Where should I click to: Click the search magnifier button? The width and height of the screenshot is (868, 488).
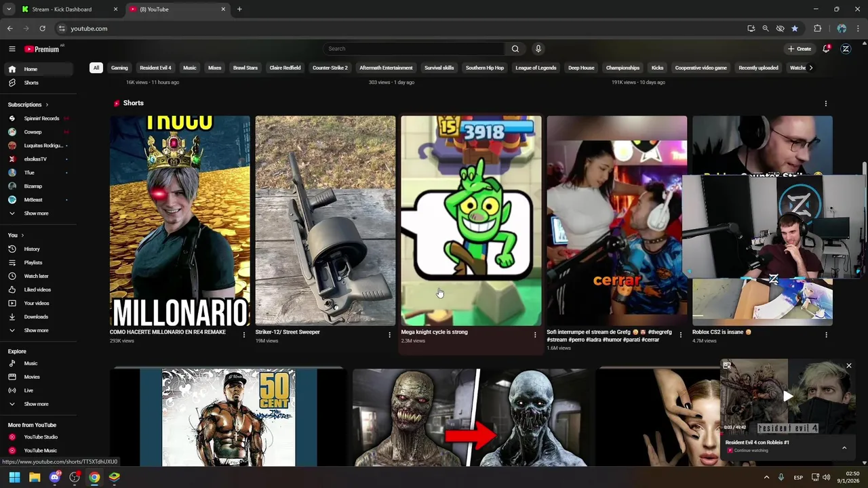[x=515, y=49]
